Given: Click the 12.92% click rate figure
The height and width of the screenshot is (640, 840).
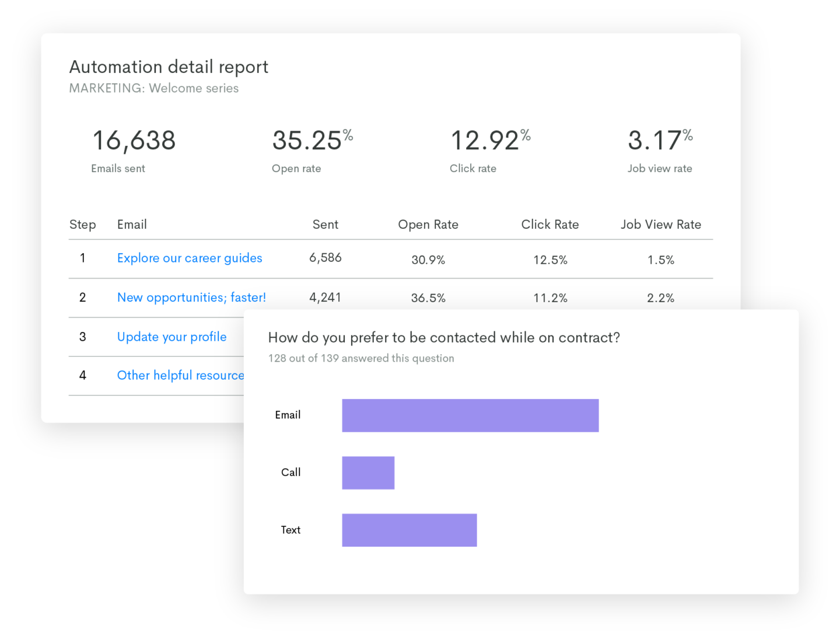Looking at the screenshot, I should coord(491,141).
